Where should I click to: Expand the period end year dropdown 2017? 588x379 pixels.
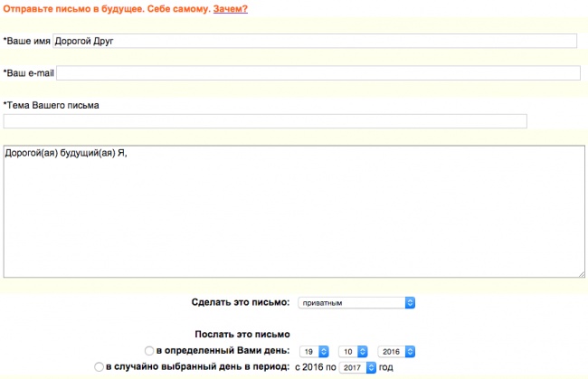357,367
